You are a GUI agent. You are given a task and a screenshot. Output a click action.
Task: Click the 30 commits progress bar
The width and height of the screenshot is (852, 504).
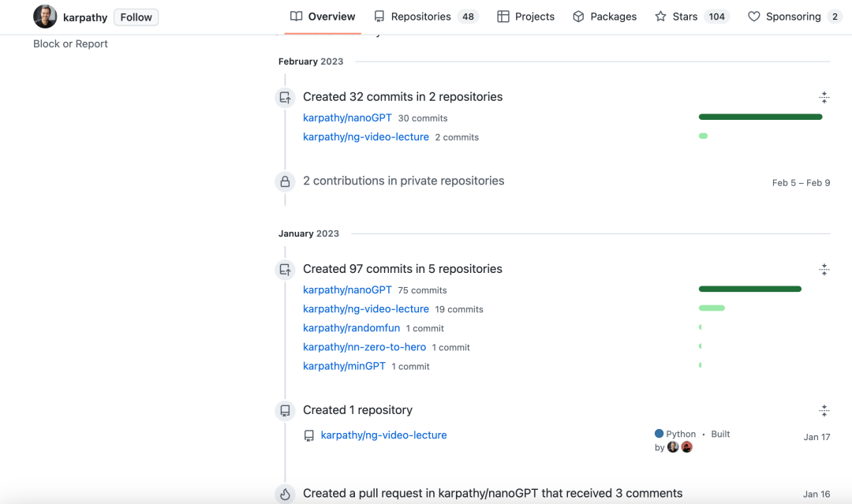760,117
